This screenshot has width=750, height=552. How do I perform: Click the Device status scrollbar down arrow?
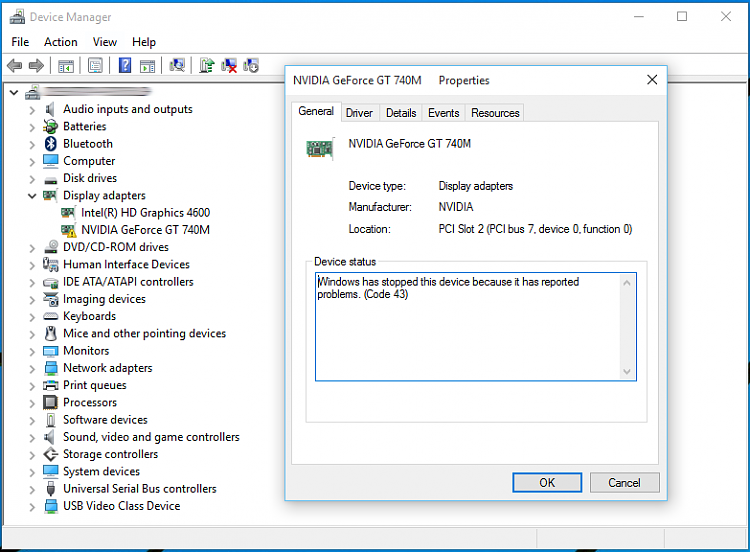627,371
